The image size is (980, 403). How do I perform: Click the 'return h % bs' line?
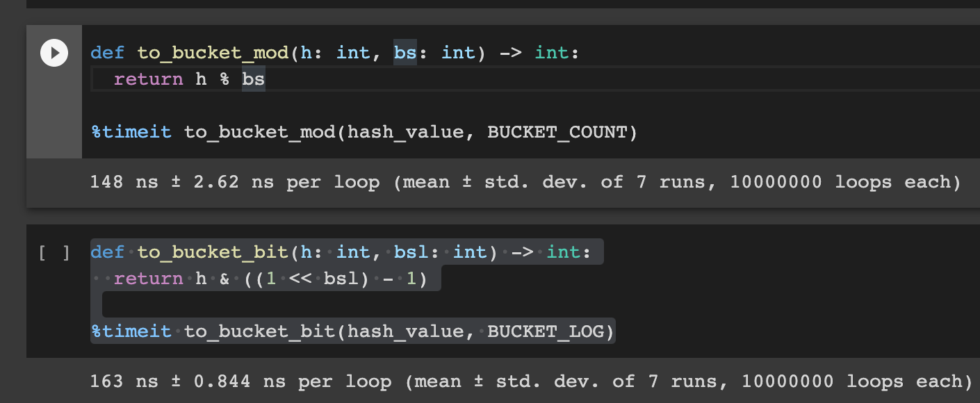189,79
